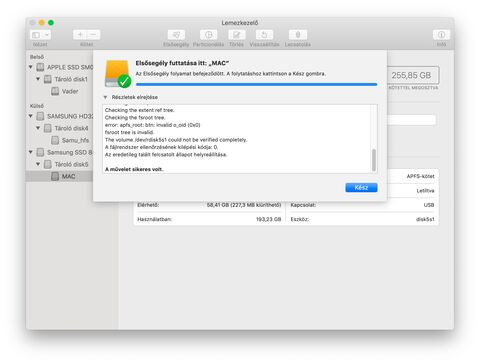Click the Tároló disk5 drive icon

[48, 164]
